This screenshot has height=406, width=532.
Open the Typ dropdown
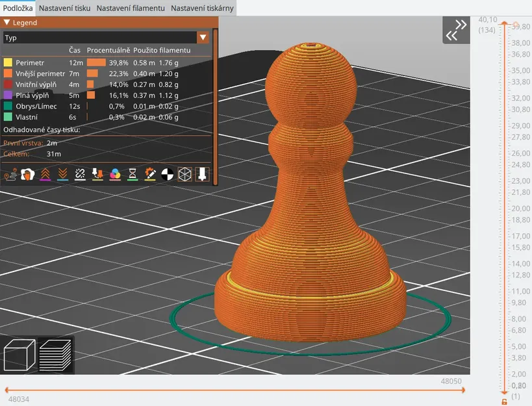[203, 37]
